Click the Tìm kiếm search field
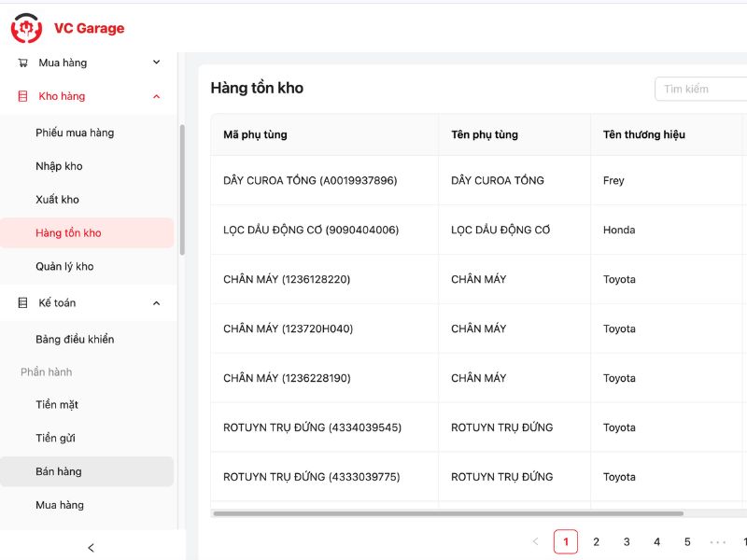The width and height of the screenshot is (747, 560). (700, 90)
